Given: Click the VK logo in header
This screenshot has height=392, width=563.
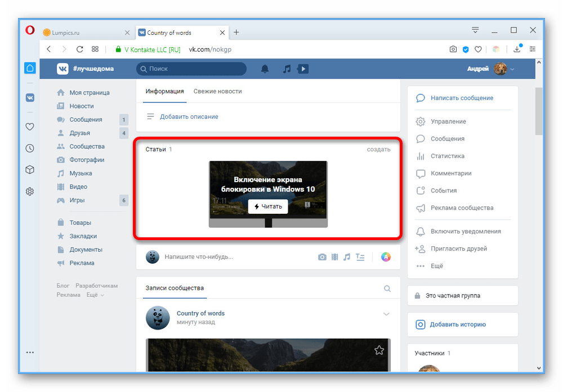Looking at the screenshot, I should coord(62,69).
